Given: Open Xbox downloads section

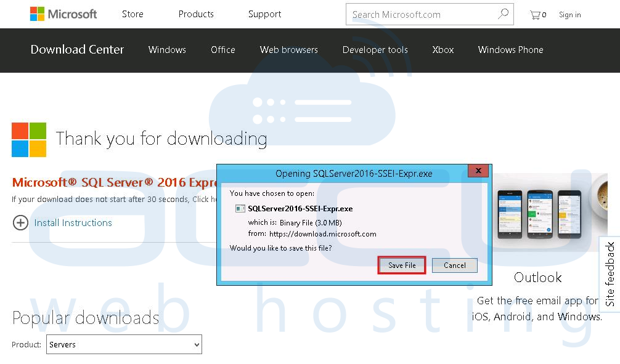Looking at the screenshot, I should pyautogui.click(x=443, y=50).
